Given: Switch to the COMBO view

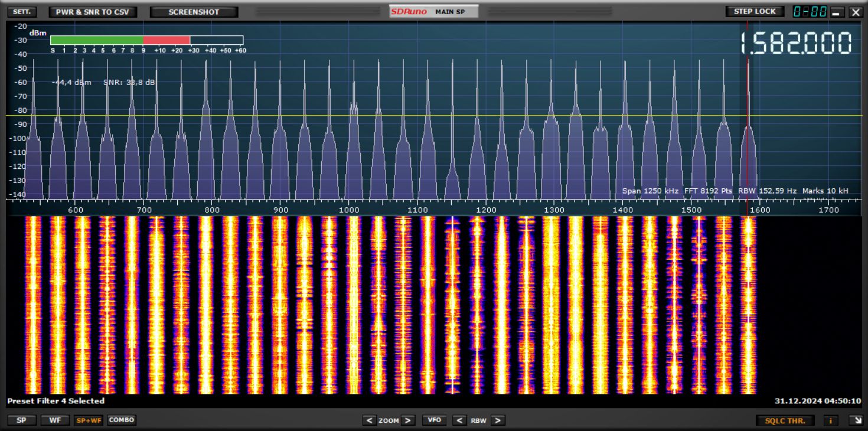Looking at the screenshot, I should point(122,420).
